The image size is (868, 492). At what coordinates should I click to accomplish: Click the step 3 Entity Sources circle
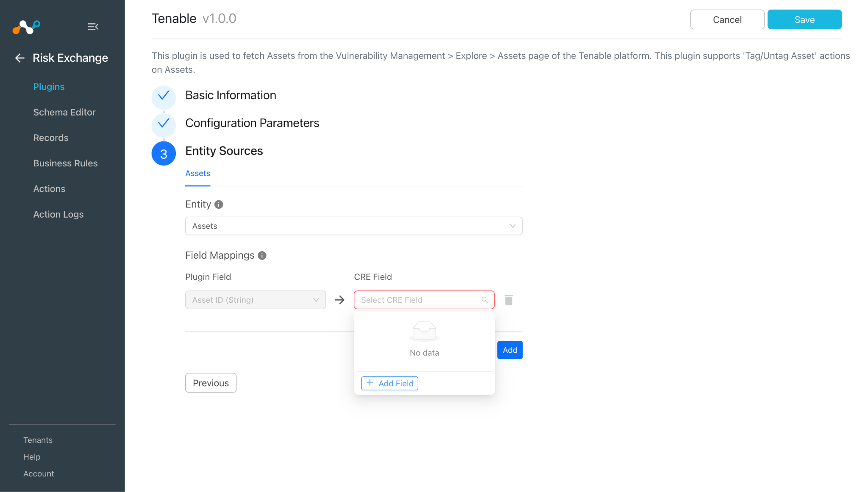pyautogui.click(x=164, y=154)
